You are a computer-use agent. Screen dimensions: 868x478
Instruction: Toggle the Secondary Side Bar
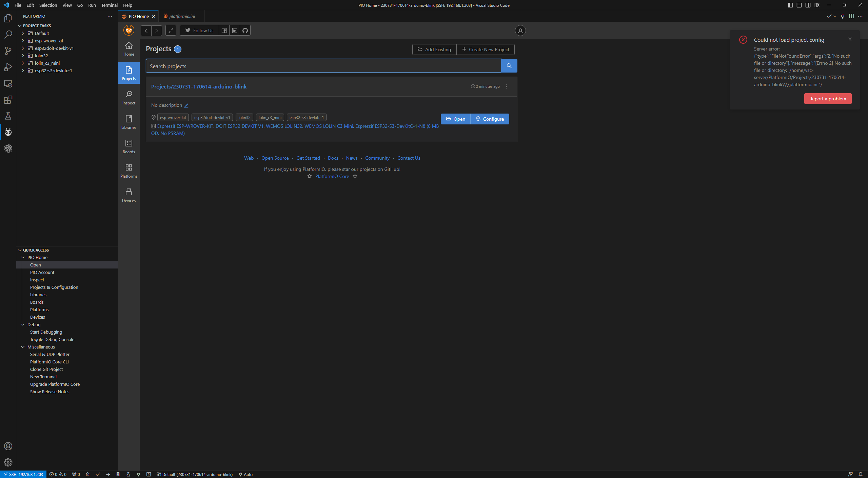pyautogui.click(x=807, y=5)
